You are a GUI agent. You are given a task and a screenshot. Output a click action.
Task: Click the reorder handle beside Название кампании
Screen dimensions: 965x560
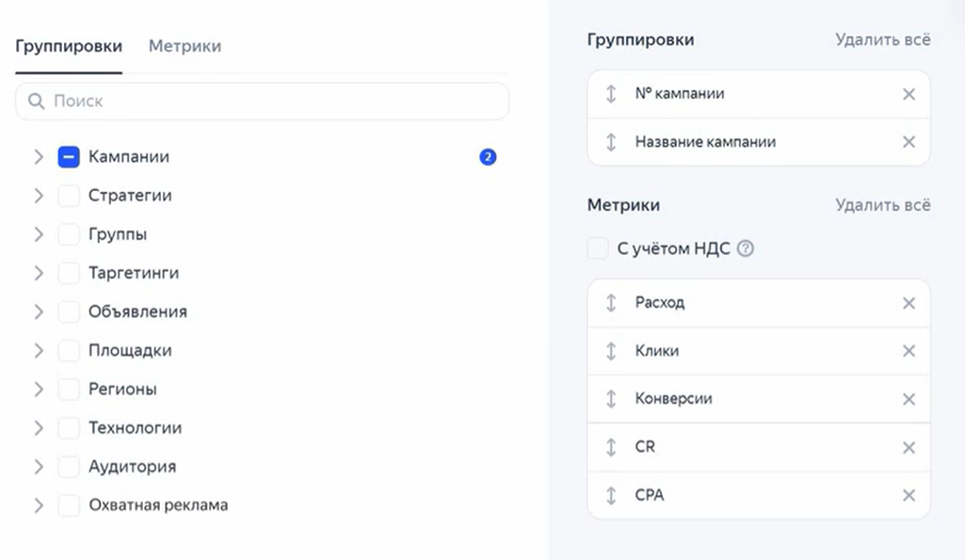[x=611, y=142]
